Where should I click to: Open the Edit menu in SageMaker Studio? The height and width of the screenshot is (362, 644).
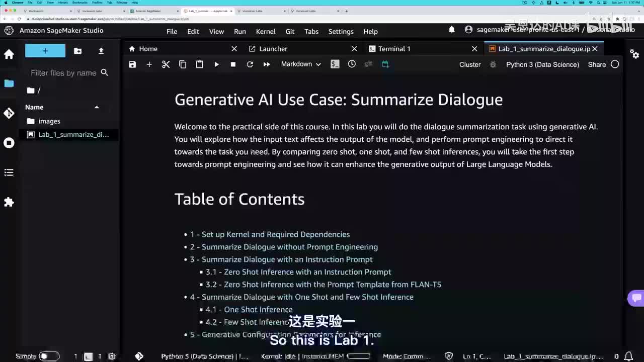[193, 31]
